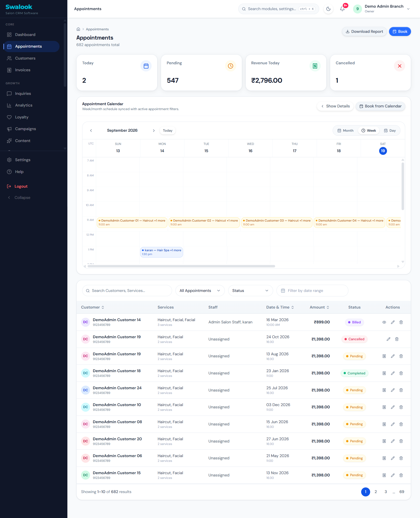Open Dashboard in sidebar
This screenshot has width=420, height=518.
(x=31, y=35)
